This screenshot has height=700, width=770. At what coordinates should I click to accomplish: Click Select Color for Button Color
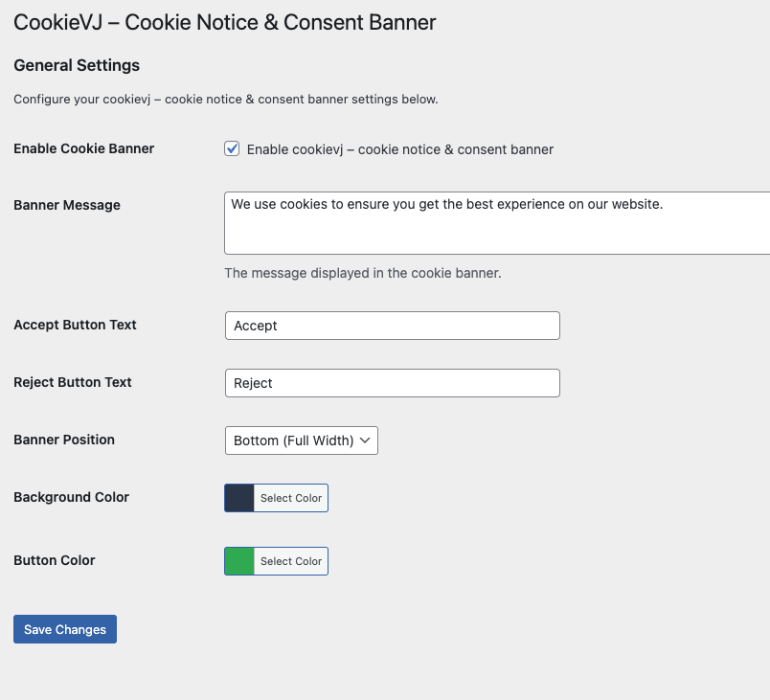coord(291,561)
